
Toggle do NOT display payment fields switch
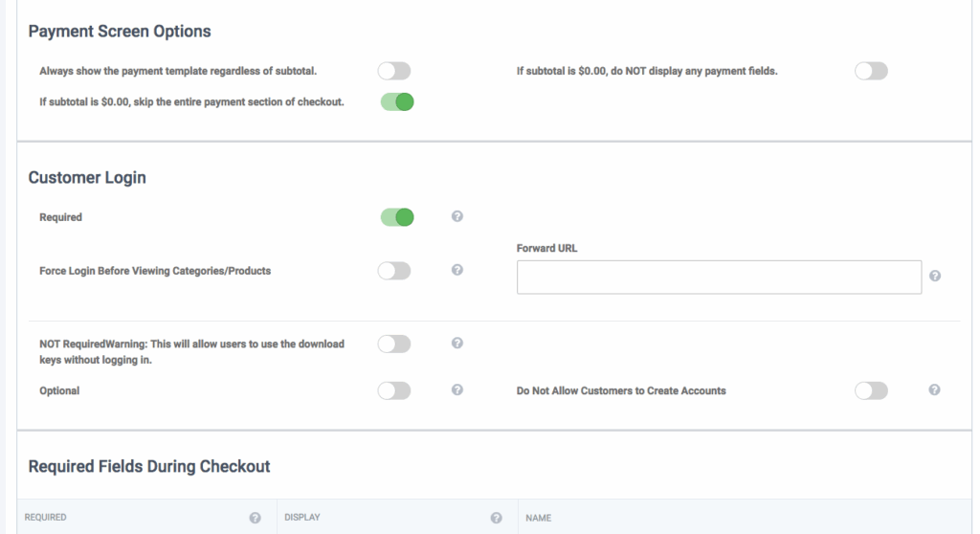[872, 71]
